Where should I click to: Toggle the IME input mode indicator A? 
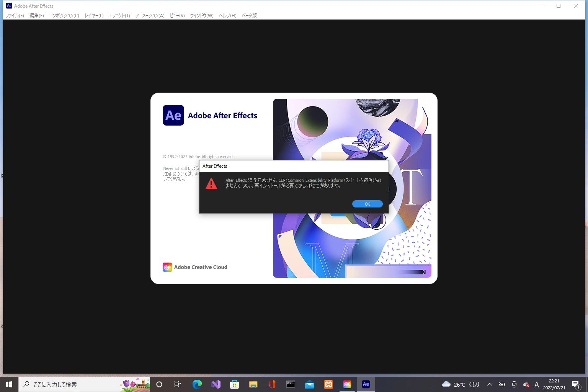537,384
